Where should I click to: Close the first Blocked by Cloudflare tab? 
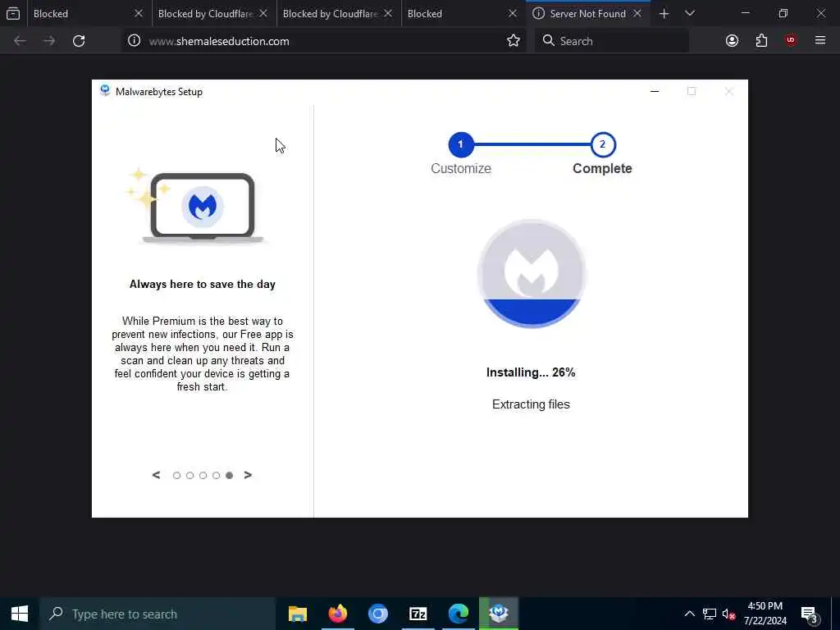(263, 14)
